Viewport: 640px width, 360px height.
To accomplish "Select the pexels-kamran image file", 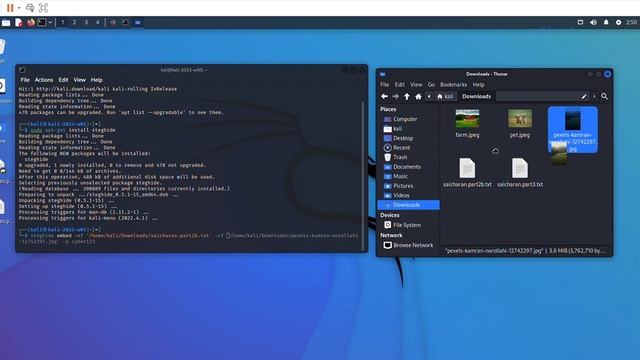I will [x=573, y=130].
